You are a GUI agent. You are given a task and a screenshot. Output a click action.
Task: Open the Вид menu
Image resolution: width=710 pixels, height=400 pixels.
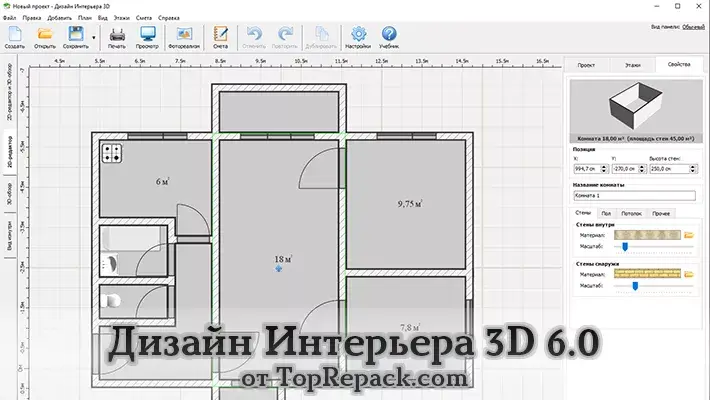tap(103, 18)
